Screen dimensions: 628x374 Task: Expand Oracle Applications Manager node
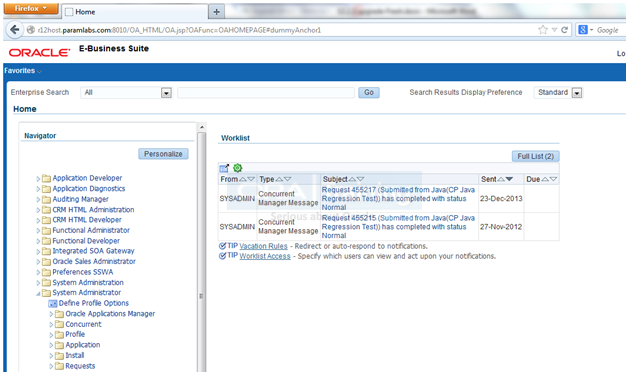pos(51,314)
